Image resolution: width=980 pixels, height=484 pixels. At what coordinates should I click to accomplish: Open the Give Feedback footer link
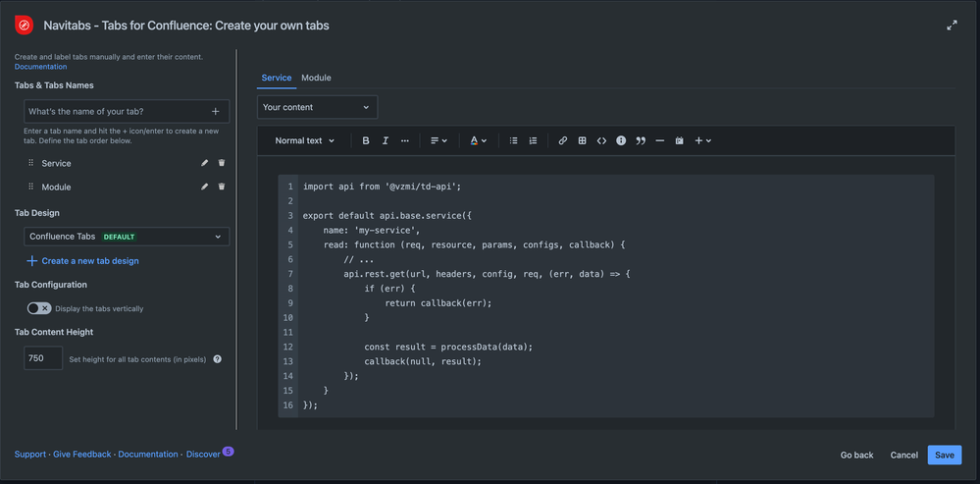point(81,454)
